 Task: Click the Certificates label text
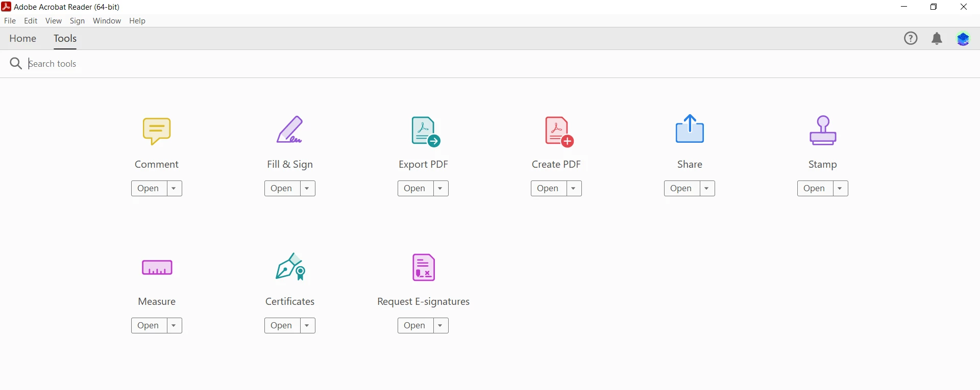(x=290, y=302)
